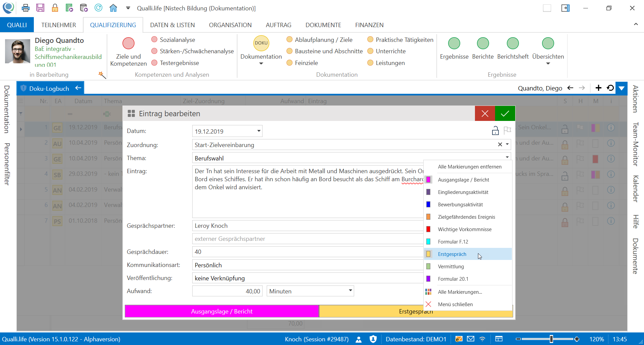Open the Aktionen side panel
The height and width of the screenshot is (345, 644).
click(x=635, y=99)
